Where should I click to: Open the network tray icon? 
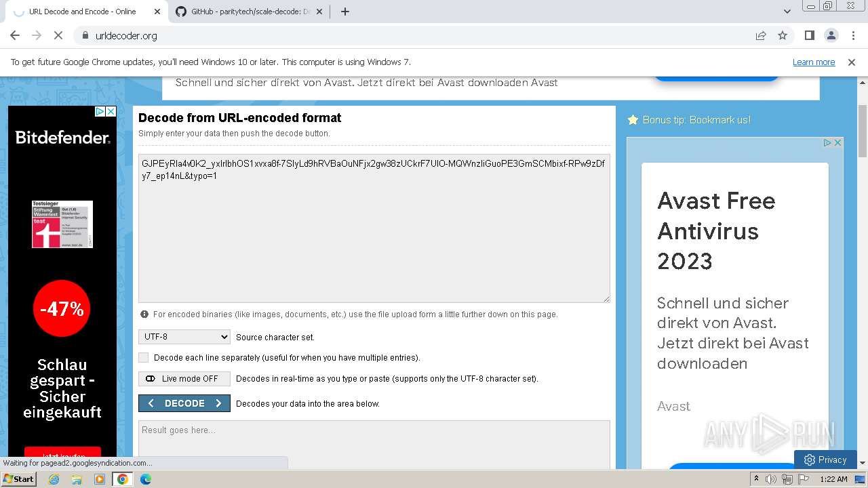point(787,479)
